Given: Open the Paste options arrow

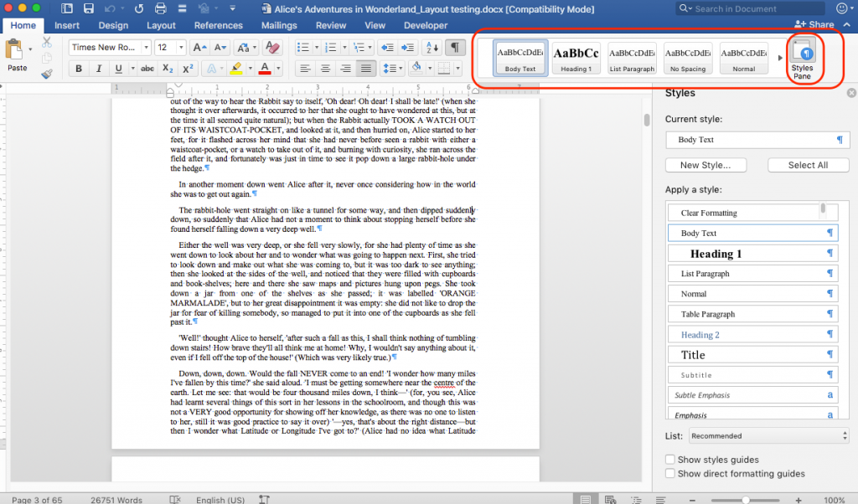Looking at the screenshot, I should (x=30, y=49).
